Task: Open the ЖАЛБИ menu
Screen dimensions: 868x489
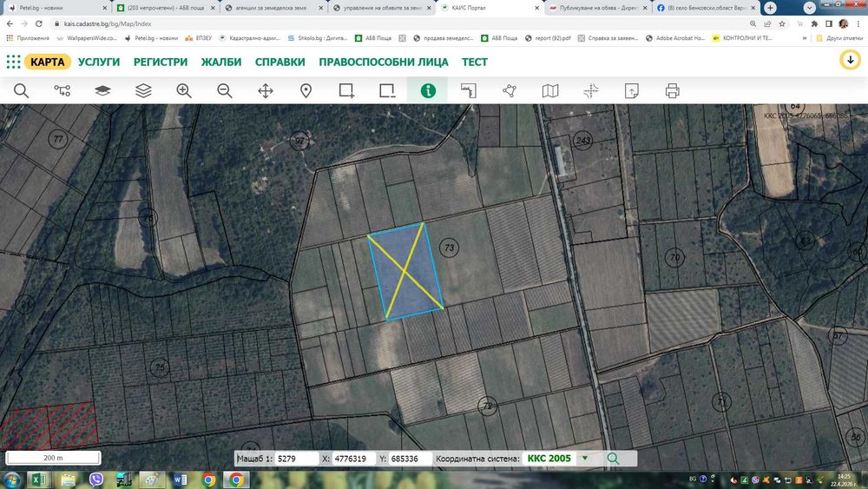Action: (x=220, y=62)
